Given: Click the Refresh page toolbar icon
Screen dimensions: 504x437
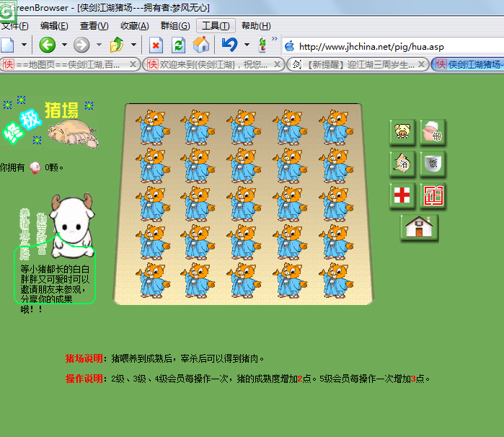Looking at the screenshot, I should [178, 45].
